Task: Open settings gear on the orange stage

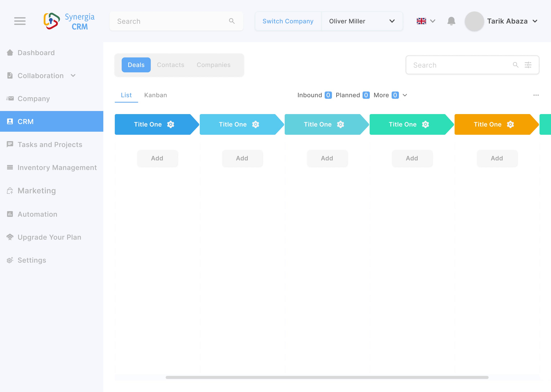Action: coord(510,124)
